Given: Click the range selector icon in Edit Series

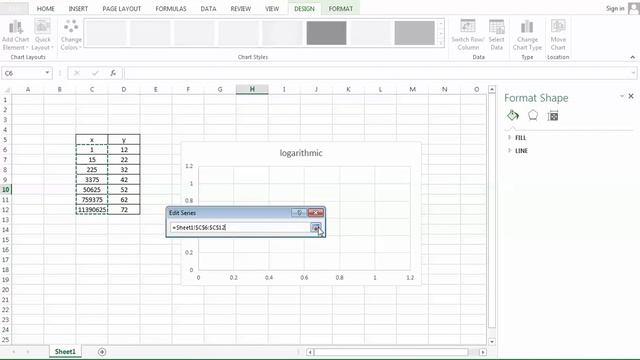Looking at the screenshot, I should click(x=316, y=228).
